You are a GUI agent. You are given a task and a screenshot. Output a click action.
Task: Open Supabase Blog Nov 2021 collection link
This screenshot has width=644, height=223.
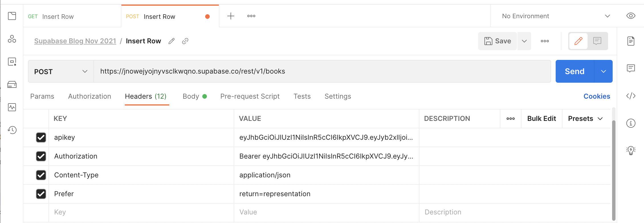[75, 41]
